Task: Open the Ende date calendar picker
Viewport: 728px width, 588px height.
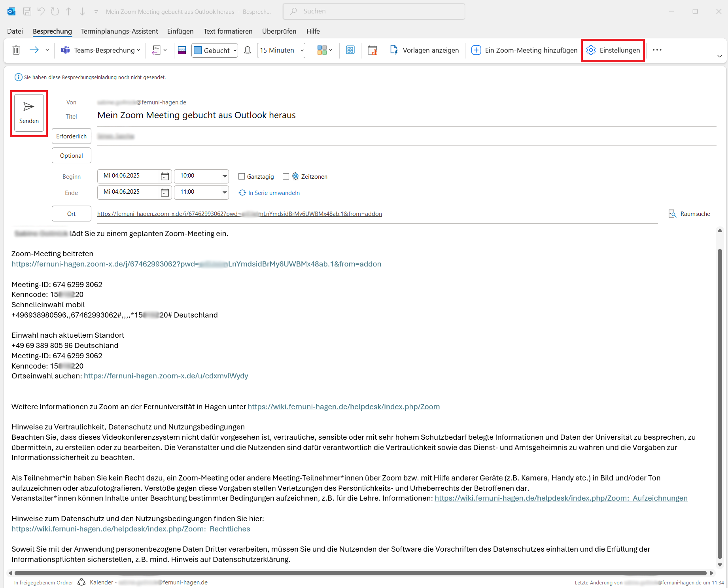Action: click(165, 192)
